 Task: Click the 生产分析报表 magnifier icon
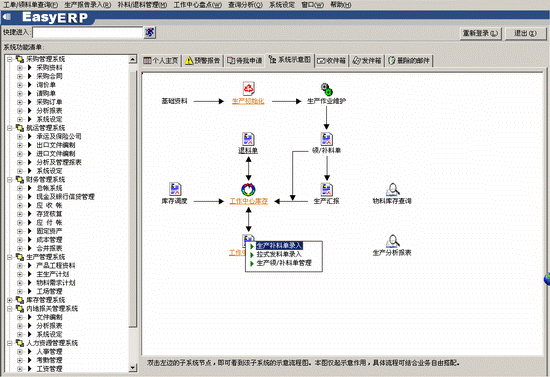392,241
